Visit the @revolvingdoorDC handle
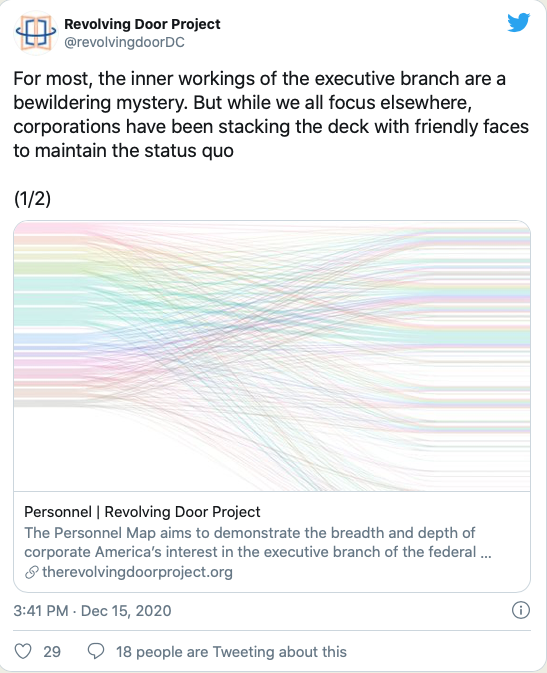 (x=125, y=42)
